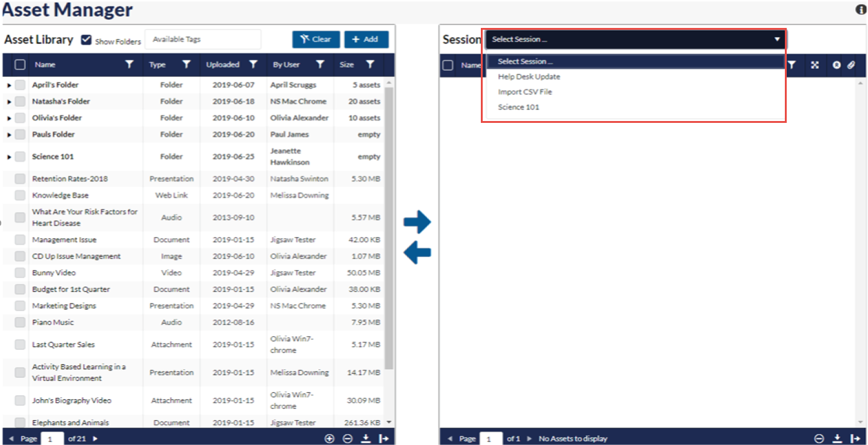Click the right arrow to add assets to session
This screenshot has height=445, width=868.
pos(417,222)
